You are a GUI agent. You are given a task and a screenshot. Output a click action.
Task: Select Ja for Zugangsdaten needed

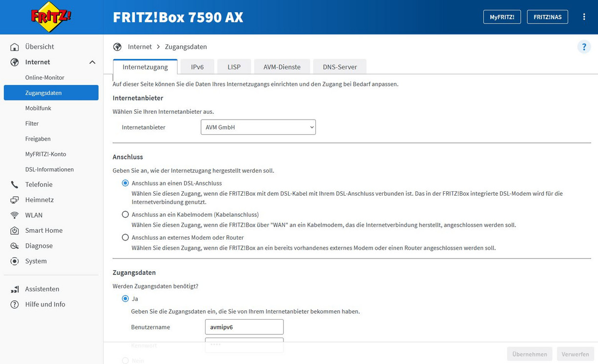coord(125,299)
